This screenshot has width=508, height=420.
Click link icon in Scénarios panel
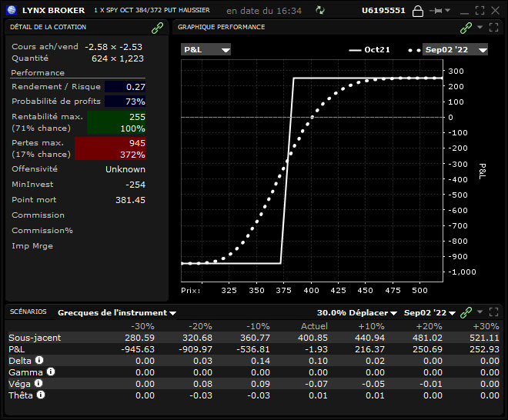(466, 312)
